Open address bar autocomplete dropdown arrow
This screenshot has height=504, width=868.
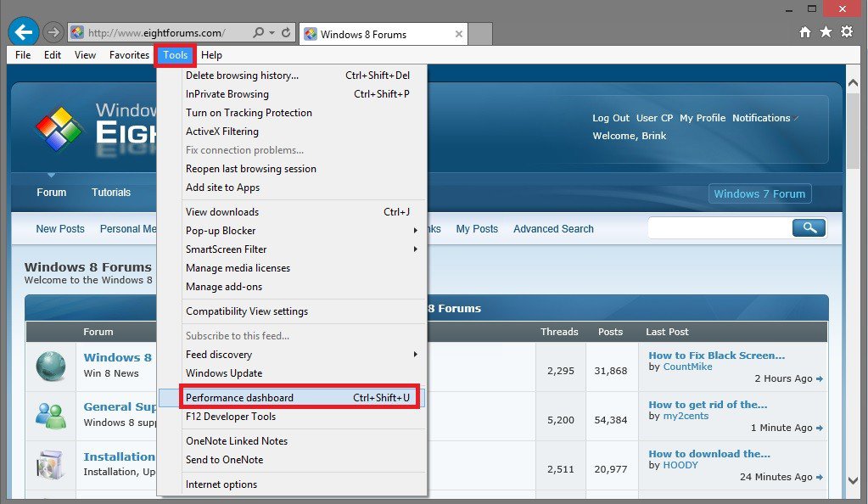(272, 33)
